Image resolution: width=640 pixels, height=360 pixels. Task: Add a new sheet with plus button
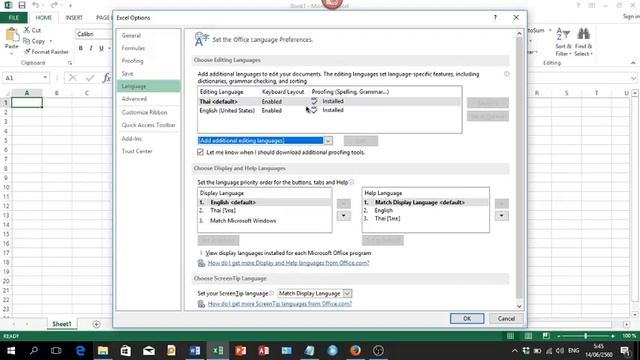(x=96, y=324)
